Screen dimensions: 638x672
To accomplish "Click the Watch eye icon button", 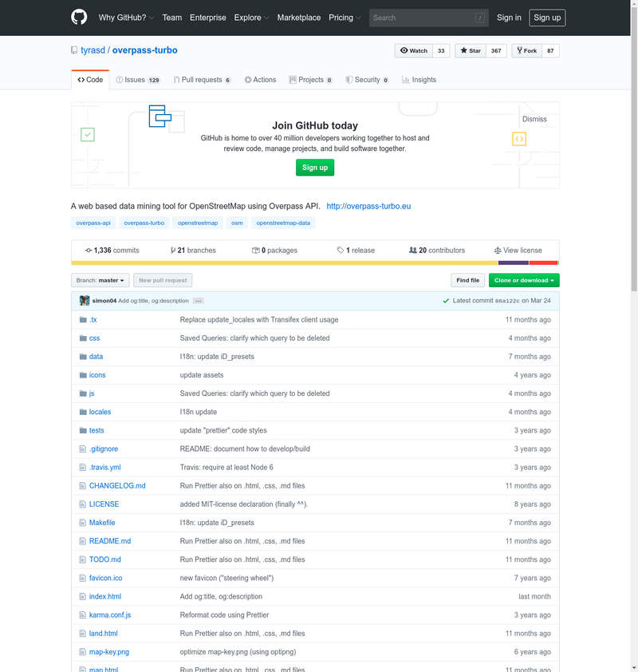I will point(414,50).
